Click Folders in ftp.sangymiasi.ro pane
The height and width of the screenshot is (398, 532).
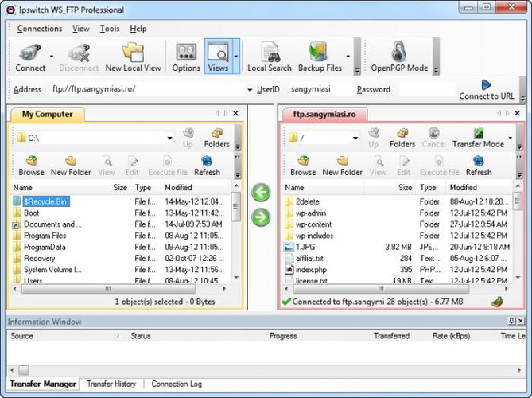402,138
